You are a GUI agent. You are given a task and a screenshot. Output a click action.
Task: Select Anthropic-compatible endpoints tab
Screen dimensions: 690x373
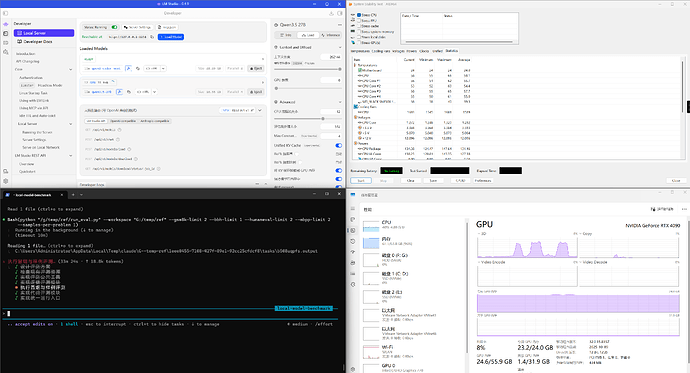pos(155,121)
